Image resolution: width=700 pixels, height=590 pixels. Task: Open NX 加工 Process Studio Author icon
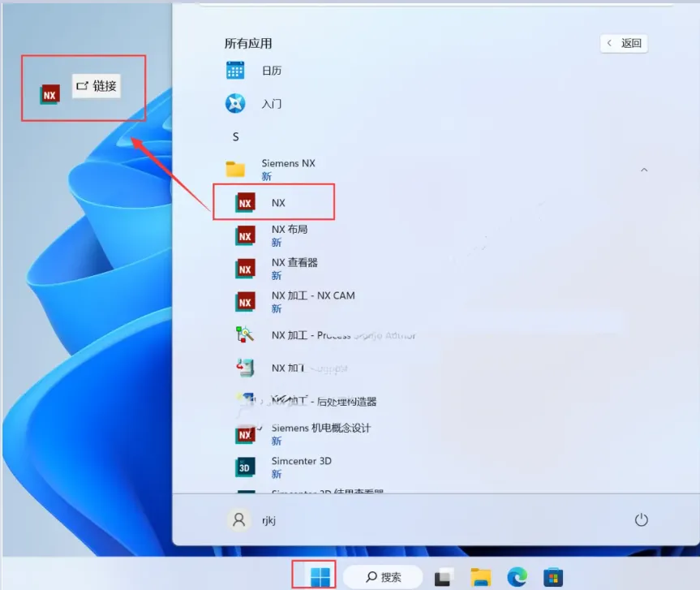coord(245,334)
